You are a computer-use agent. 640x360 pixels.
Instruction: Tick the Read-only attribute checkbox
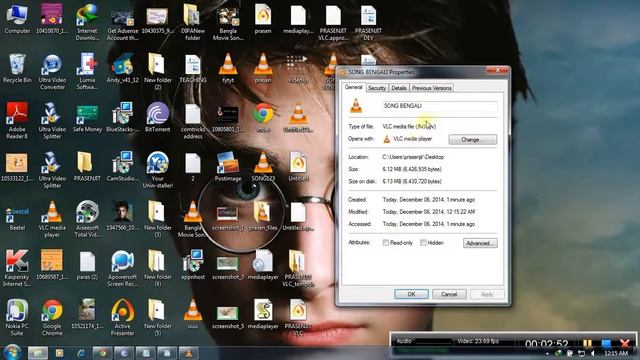tap(385, 243)
